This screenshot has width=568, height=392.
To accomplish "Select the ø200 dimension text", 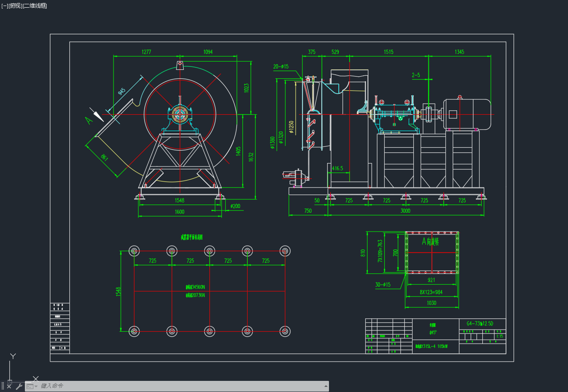I will tap(235, 206).
